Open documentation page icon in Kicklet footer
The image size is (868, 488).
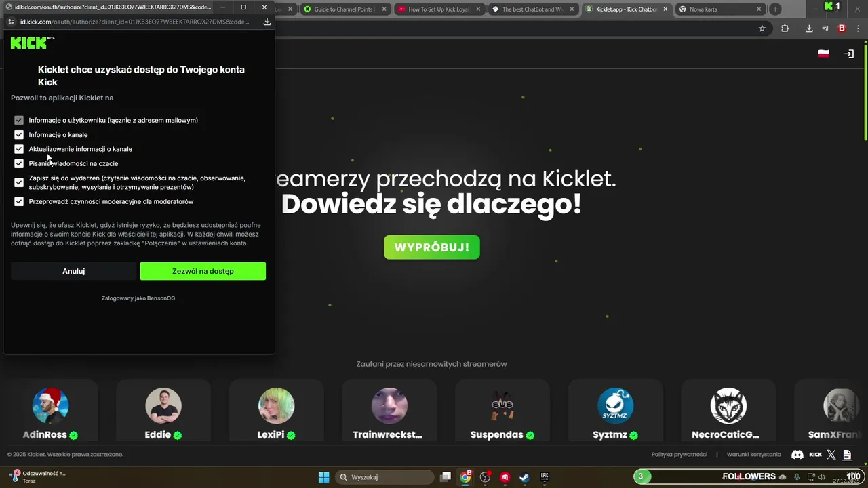847,455
